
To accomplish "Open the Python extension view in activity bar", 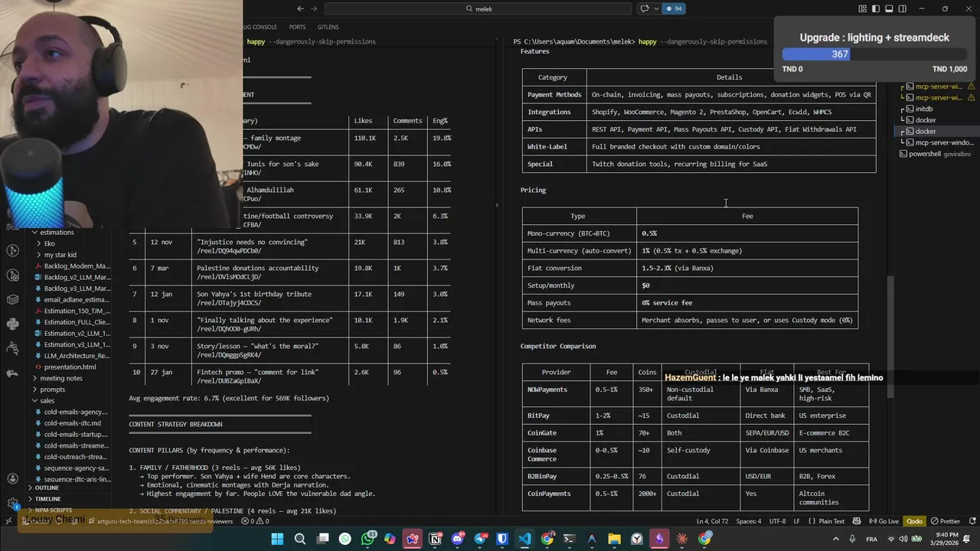I will [12, 324].
